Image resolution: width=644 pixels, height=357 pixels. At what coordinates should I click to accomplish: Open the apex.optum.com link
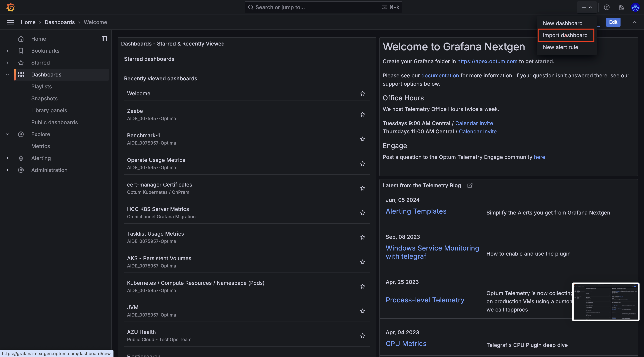pos(487,62)
